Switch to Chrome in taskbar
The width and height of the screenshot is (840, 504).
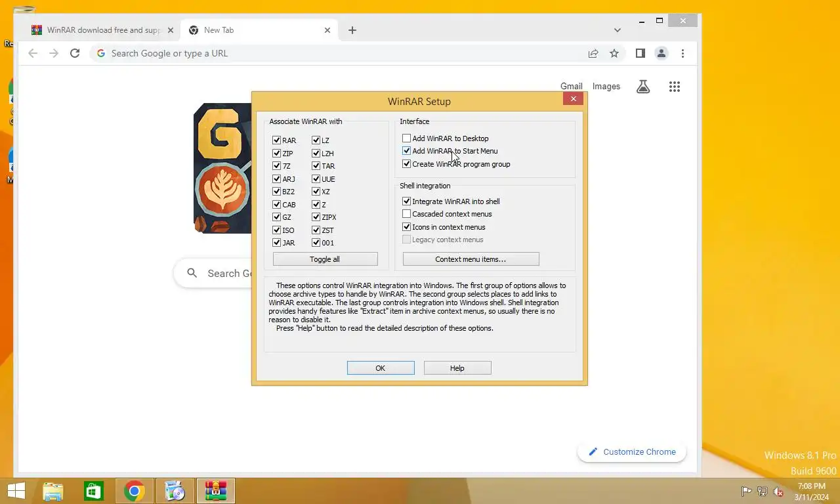click(134, 491)
